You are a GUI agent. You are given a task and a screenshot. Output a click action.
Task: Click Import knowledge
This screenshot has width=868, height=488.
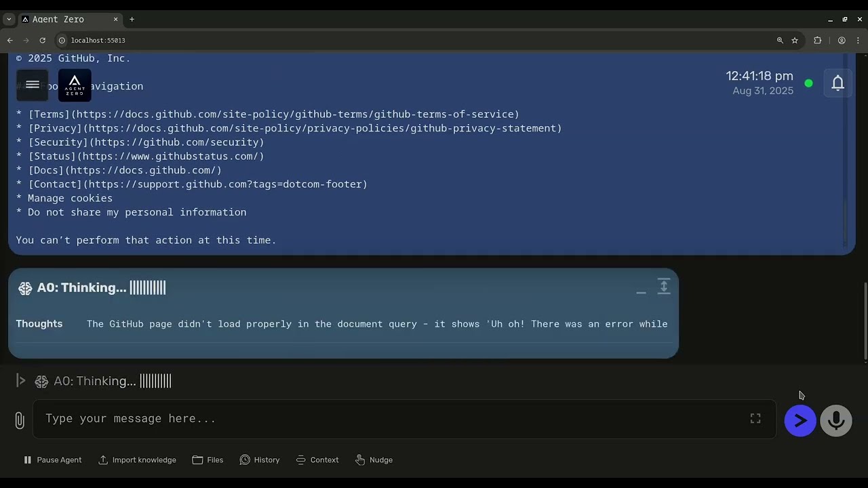(x=137, y=460)
